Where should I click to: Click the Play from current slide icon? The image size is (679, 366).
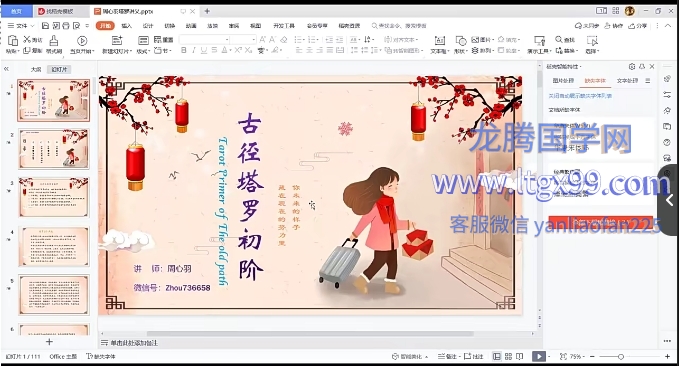tap(82, 41)
